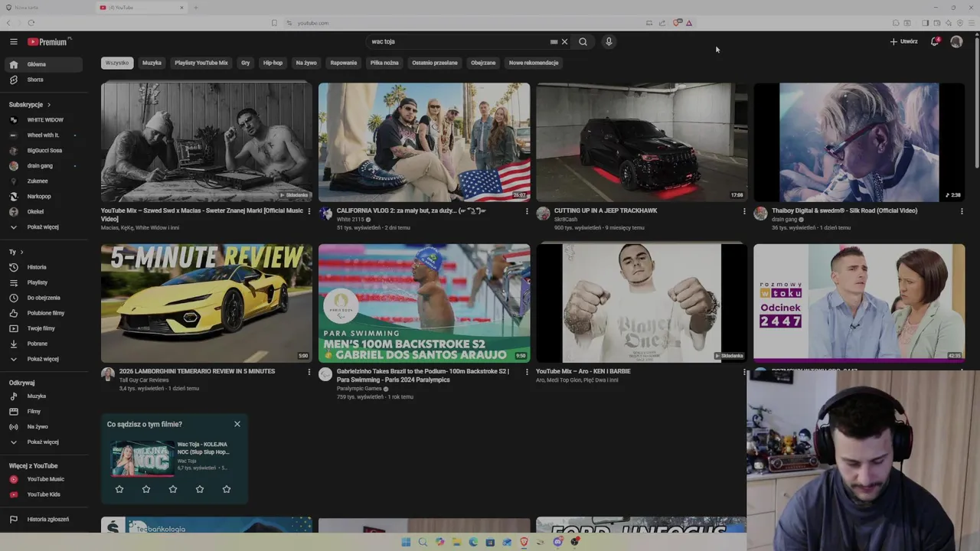The image size is (980, 551).
Task: Open Na żywo in the left sidebar
Action: coord(43,427)
